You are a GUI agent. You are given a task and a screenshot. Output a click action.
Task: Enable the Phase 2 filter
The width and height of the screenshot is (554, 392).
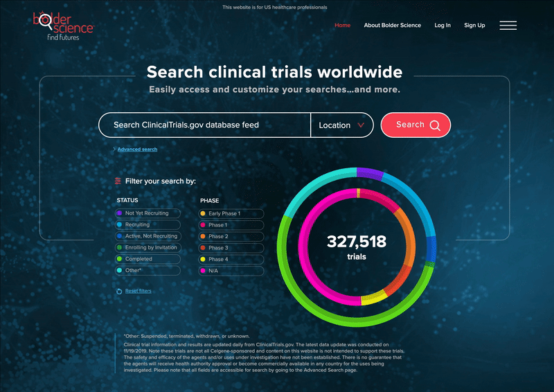[231, 236]
